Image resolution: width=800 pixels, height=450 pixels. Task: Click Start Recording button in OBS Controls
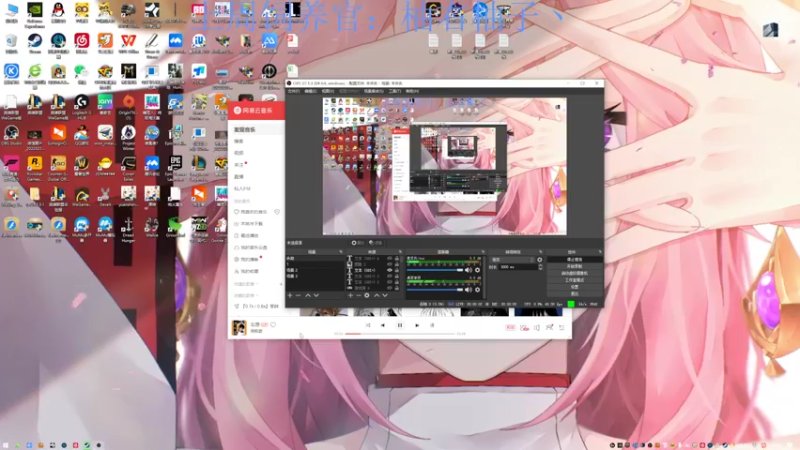click(x=574, y=266)
